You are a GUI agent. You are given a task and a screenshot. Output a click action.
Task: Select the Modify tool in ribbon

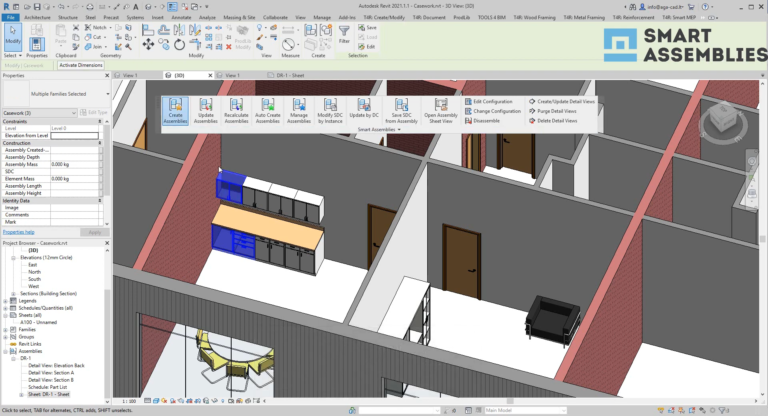tap(13, 36)
